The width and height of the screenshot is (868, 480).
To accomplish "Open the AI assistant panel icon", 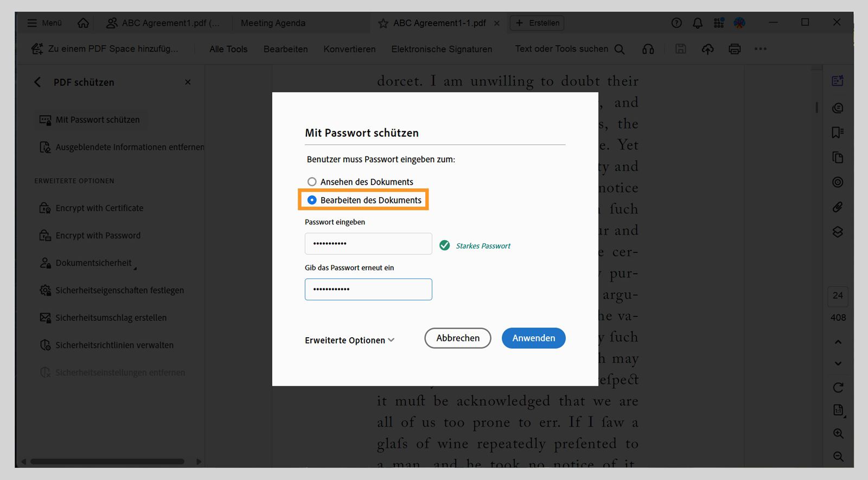I will click(x=838, y=81).
